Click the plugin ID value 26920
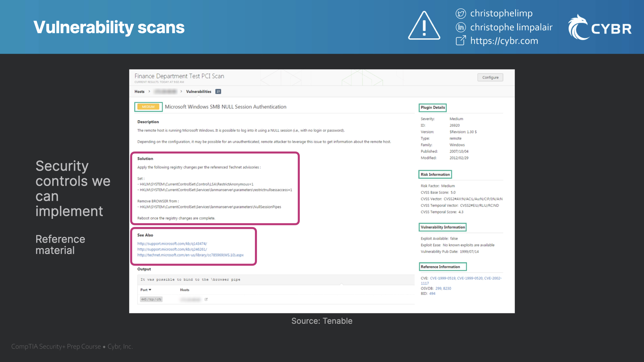The width and height of the screenshot is (644, 362). [x=454, y=125]
